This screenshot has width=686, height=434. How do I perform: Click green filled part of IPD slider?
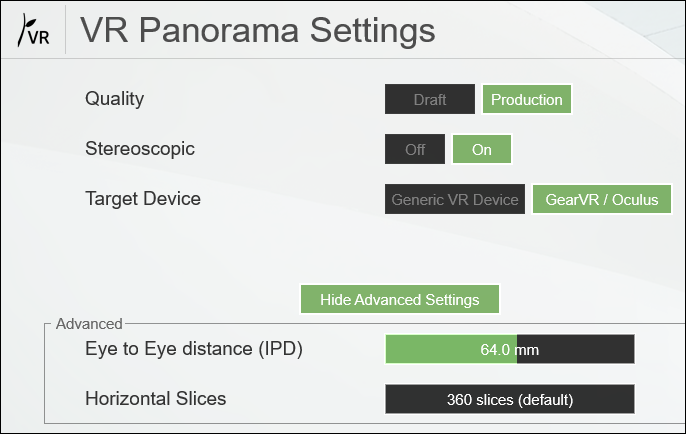click(430, 349)
